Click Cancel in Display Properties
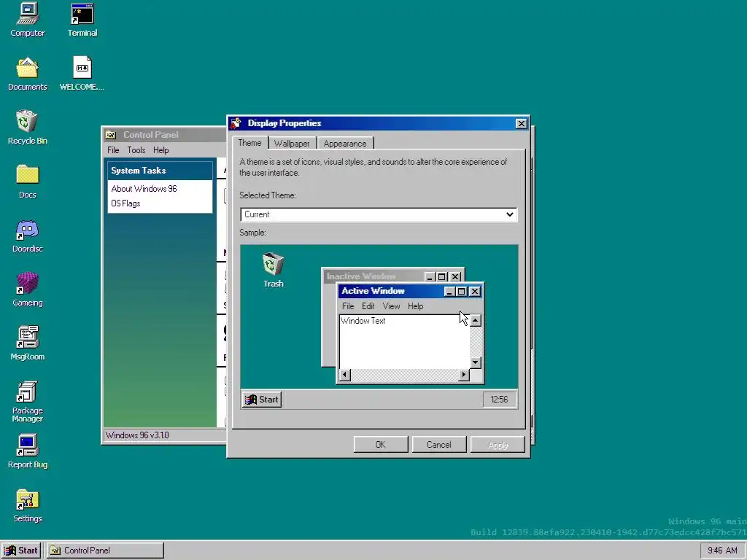The height and width of the screenshot is (560, 747). click(x=438, y=445)
